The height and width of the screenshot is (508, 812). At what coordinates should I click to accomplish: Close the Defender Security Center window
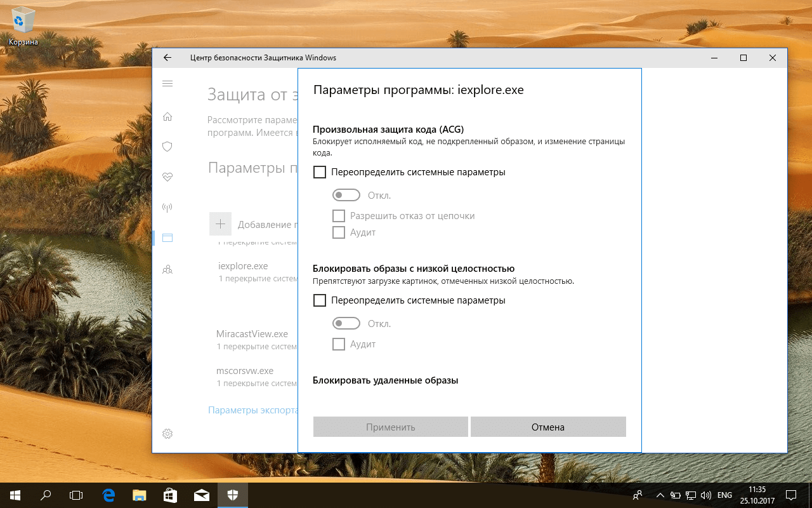[x=773, y=58]
